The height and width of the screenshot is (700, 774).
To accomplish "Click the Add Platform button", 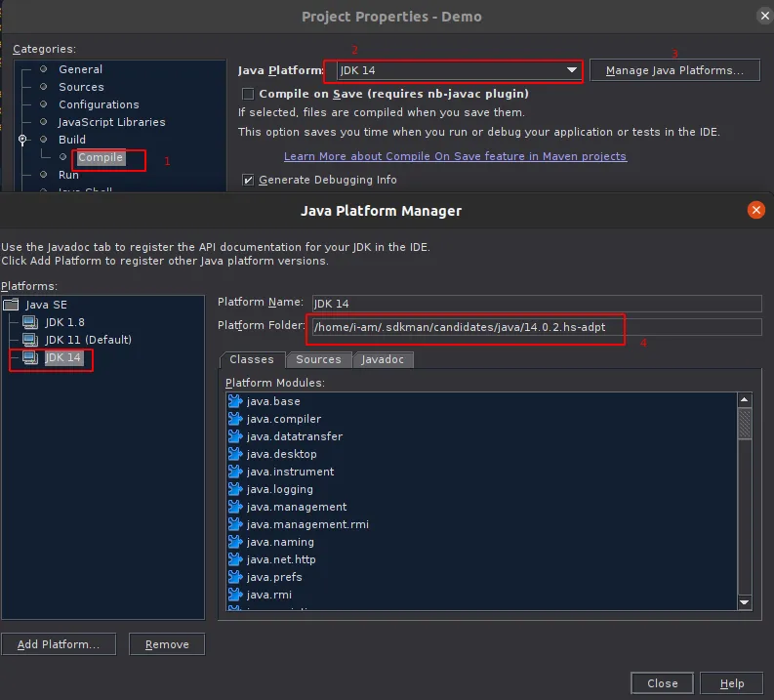I will tap(59, 644).
